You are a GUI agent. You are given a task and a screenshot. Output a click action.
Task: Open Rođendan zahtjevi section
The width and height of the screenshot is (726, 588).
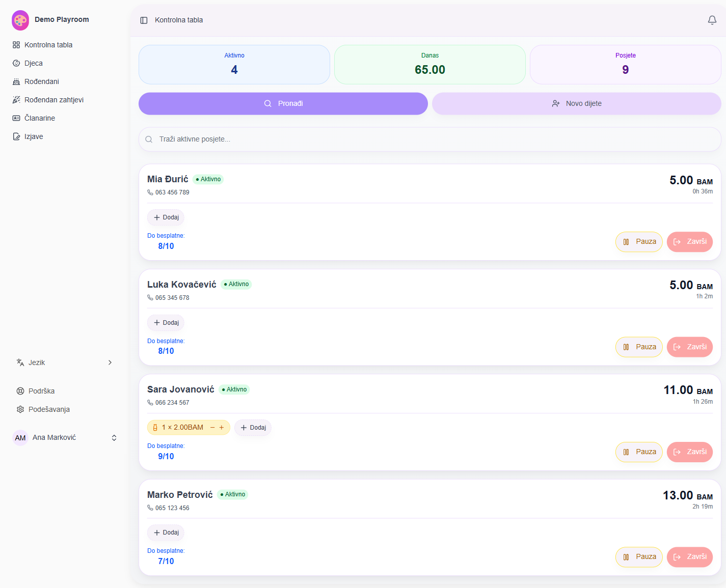pyautogui.click(x=65, y=100)
